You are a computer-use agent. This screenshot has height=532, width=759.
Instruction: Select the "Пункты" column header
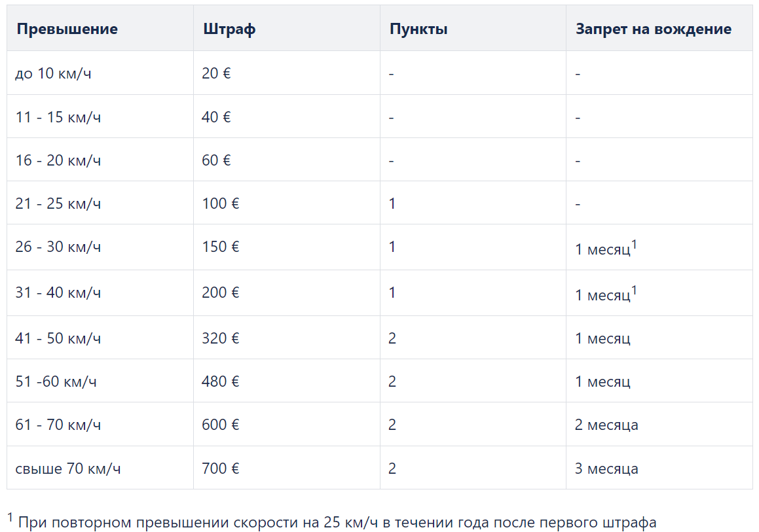tap(418, 29)
